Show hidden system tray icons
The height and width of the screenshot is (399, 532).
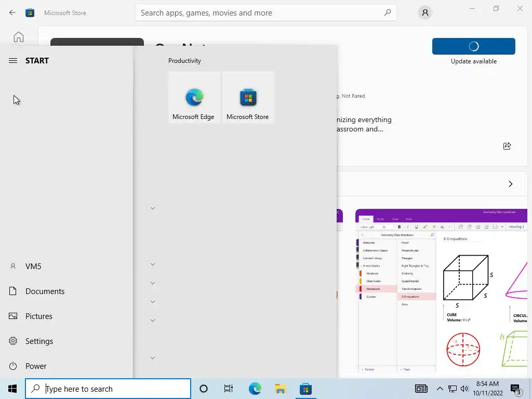coord(440,389)
